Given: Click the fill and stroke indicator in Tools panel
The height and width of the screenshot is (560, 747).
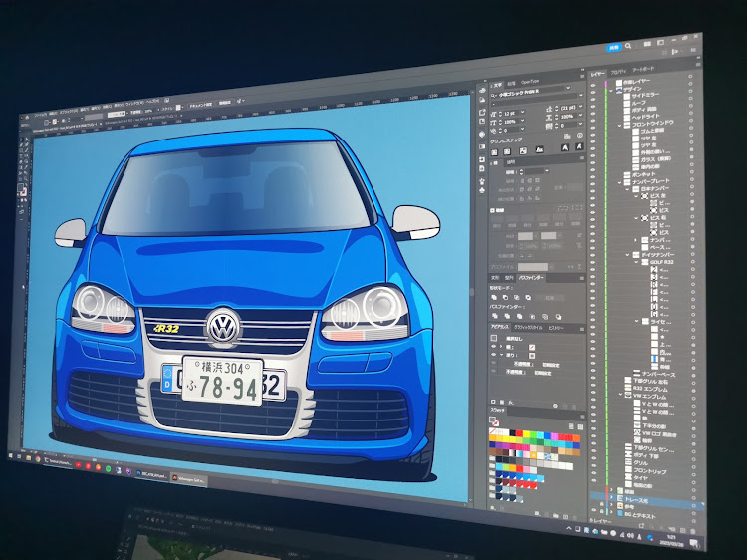Looking at the screenshot, I should click(x=22, y=189).
